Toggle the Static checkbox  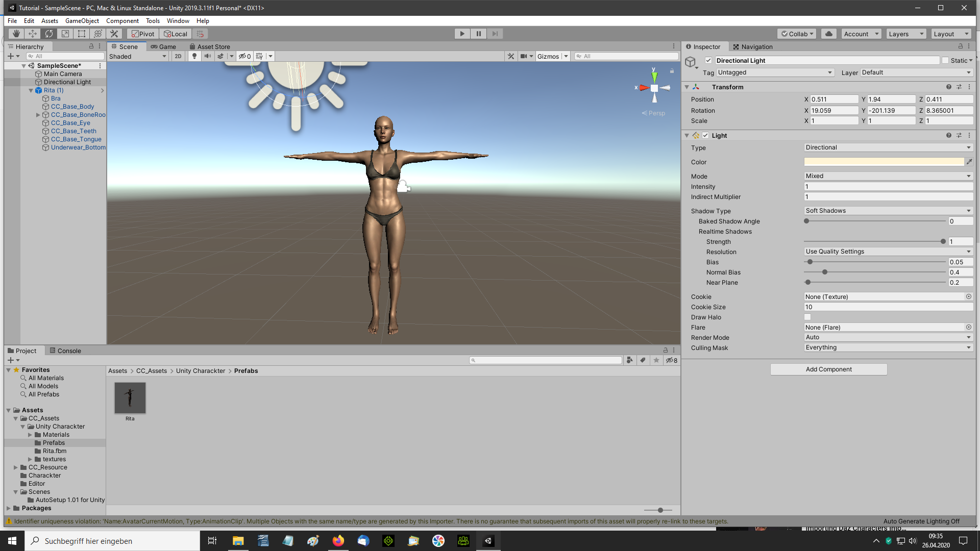[945, 60]
